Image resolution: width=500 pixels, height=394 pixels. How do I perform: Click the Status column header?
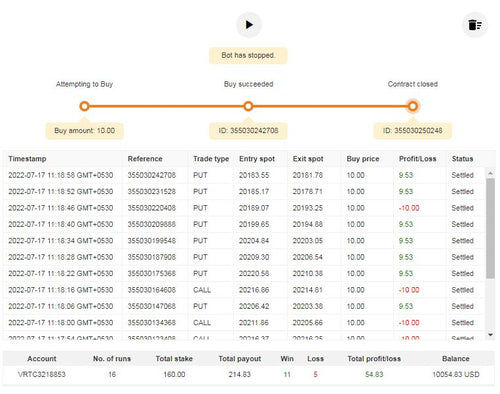[x=462, y=159]
